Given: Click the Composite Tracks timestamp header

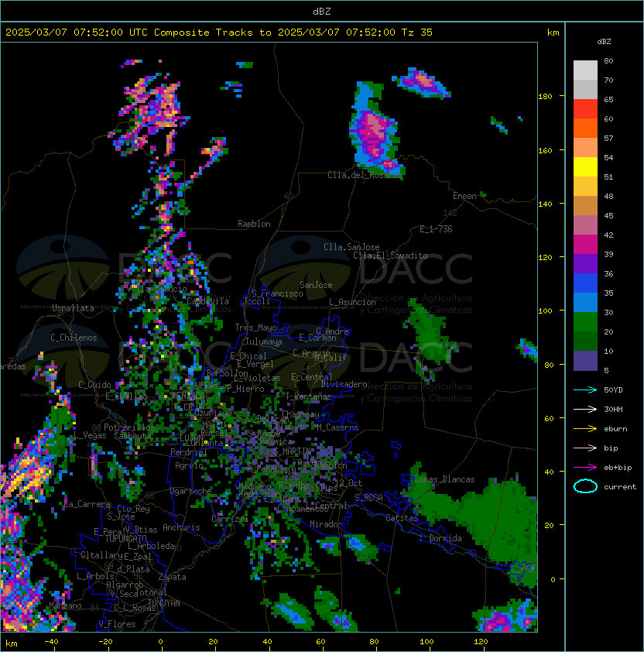Looking at the screenshot, I should (x=219, y=33).
